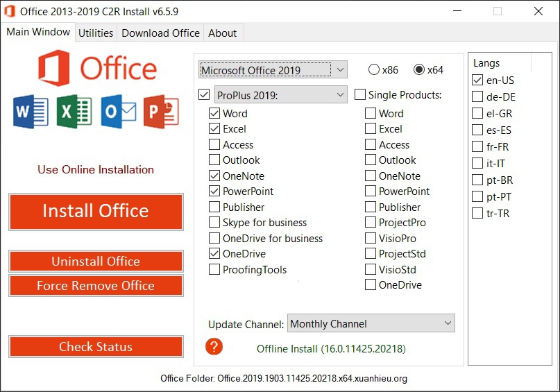Uncheck the en-US language

(x=477, y=80)
